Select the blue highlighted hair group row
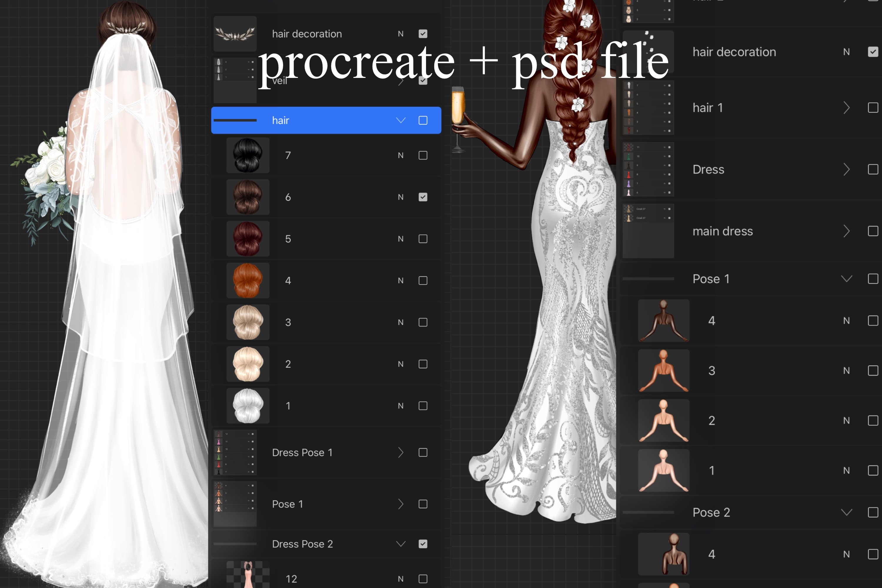 [326, 120]
